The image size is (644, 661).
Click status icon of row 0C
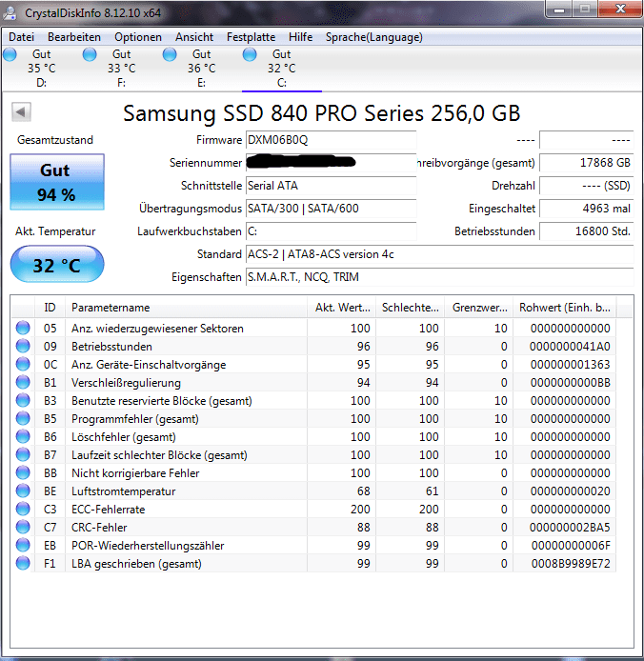point(23,364)
